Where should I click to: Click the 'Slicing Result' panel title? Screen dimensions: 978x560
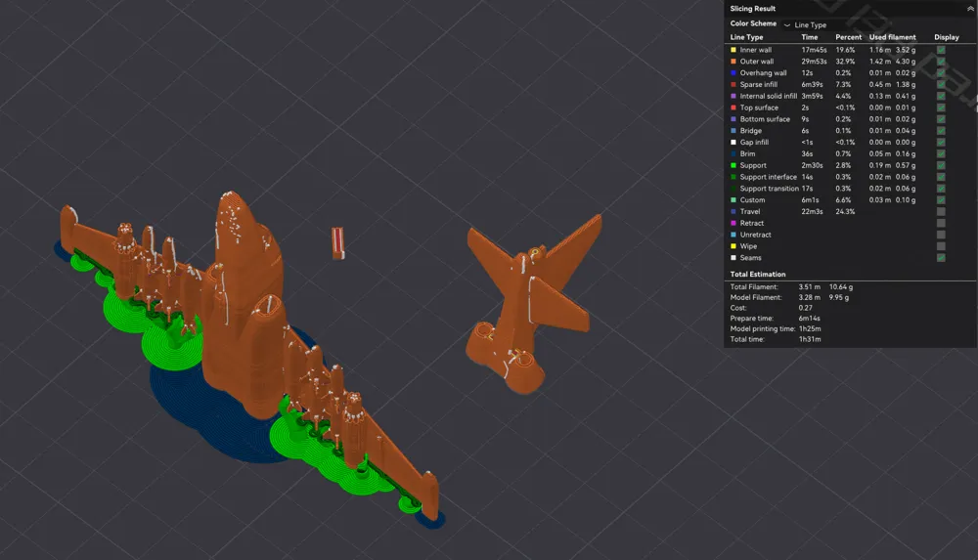[753, 9]
